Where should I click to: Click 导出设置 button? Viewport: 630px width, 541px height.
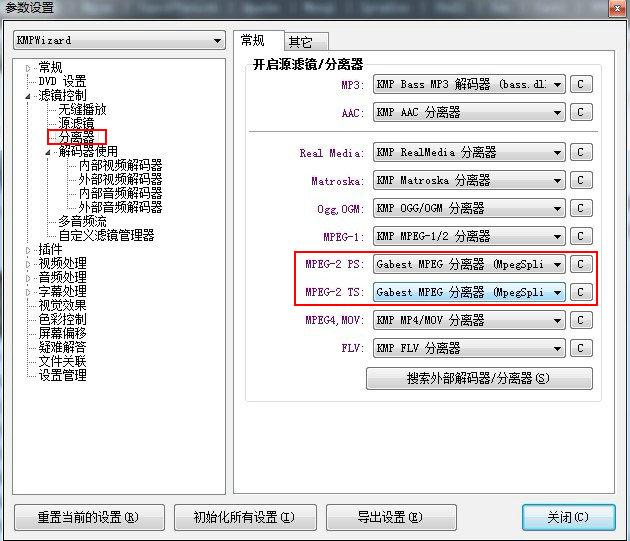(x=391, y=517)
